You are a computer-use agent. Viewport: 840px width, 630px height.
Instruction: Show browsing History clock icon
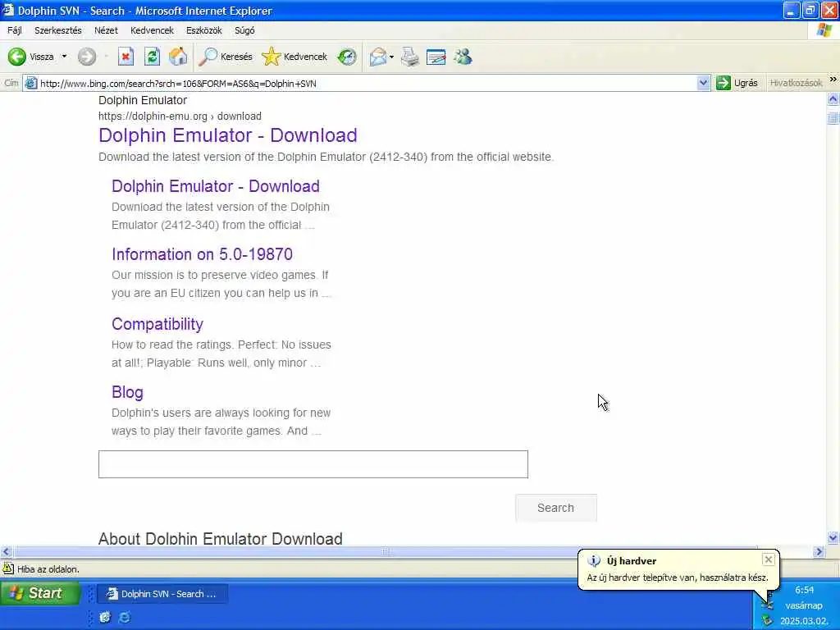click(347, 57)
